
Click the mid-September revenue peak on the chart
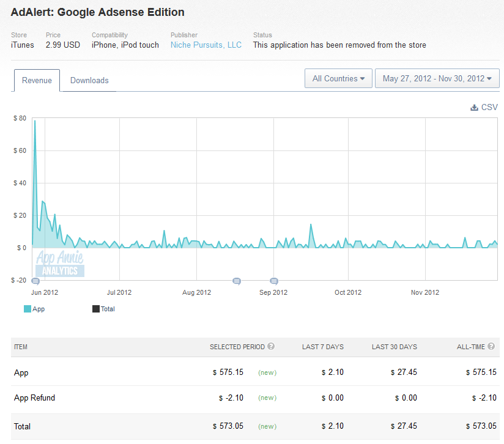point(311,224)
